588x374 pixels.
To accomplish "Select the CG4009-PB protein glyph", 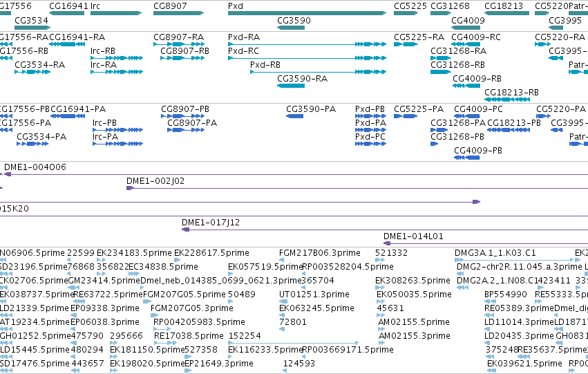I will click(467, 158).
